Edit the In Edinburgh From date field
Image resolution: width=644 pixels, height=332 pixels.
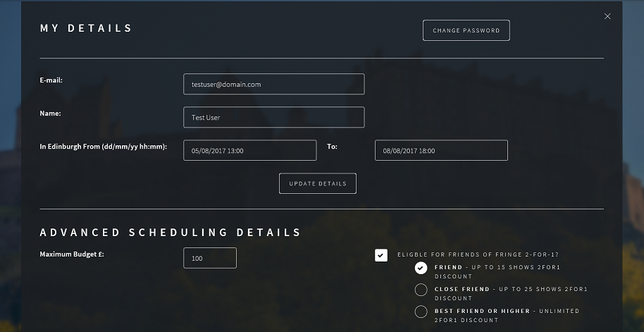249,150
